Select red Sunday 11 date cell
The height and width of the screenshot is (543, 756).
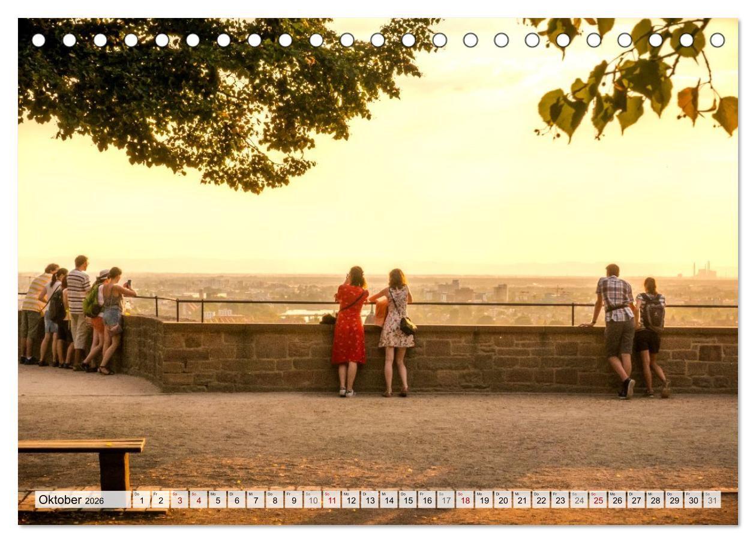332,500
